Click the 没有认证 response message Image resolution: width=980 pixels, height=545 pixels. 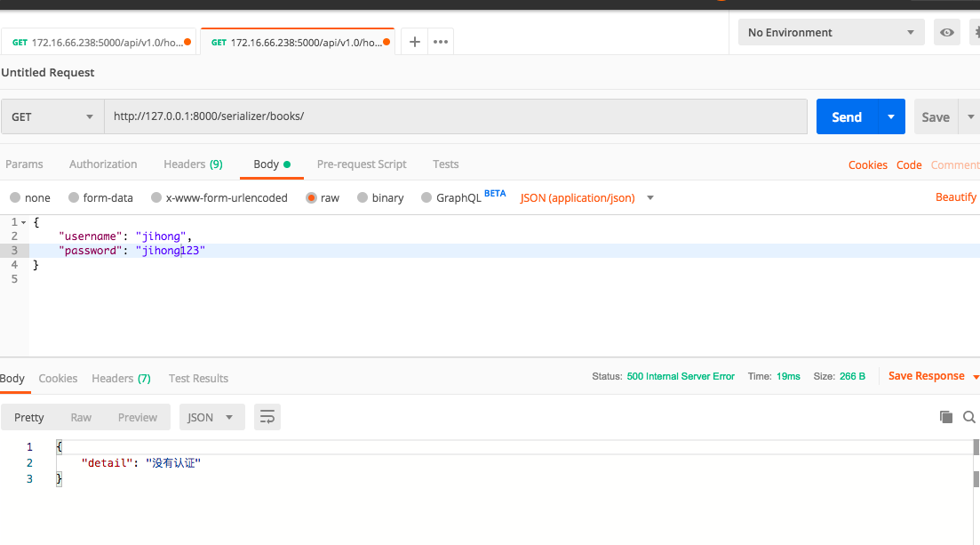coord(173,463)
